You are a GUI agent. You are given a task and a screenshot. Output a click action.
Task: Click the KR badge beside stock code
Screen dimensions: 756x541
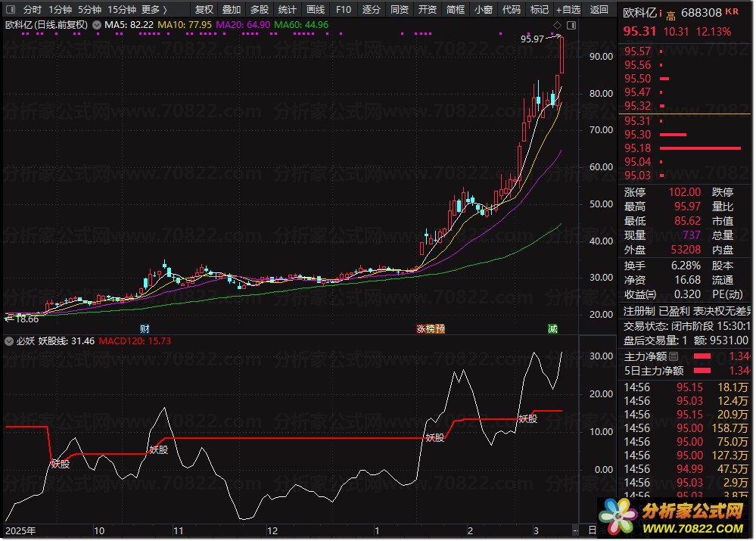click(731, 13)
